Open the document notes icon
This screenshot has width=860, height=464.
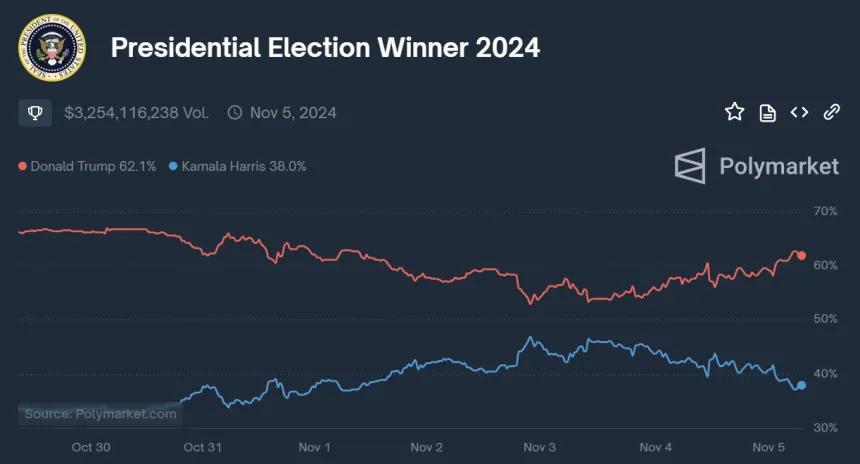pos(767,113)
